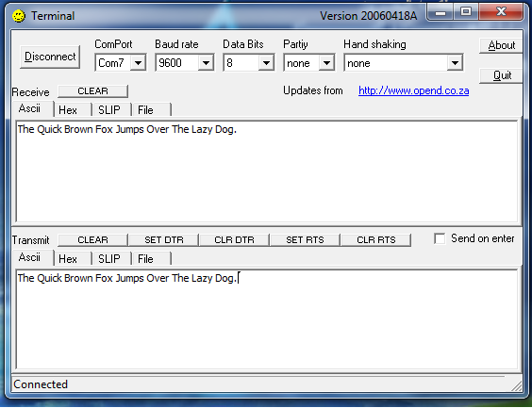532x408 pixels.
Task: Click the Quit button
Action: (x=501, y=75)
